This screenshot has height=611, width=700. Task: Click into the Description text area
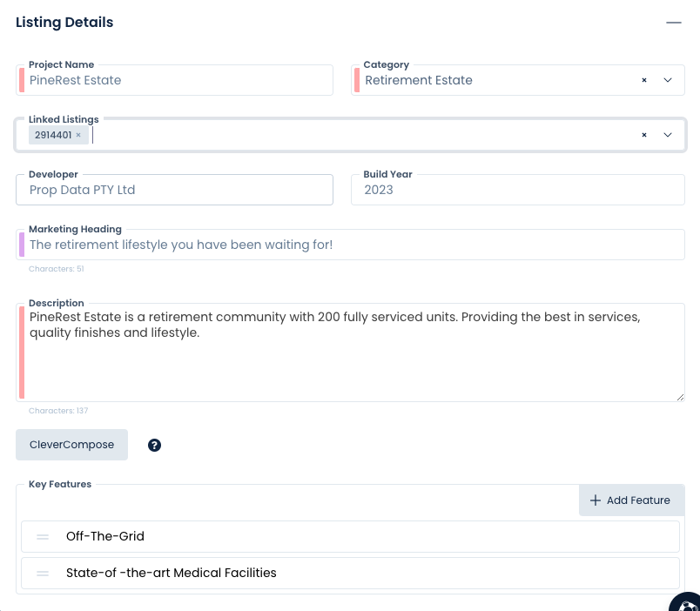(351, 352)
